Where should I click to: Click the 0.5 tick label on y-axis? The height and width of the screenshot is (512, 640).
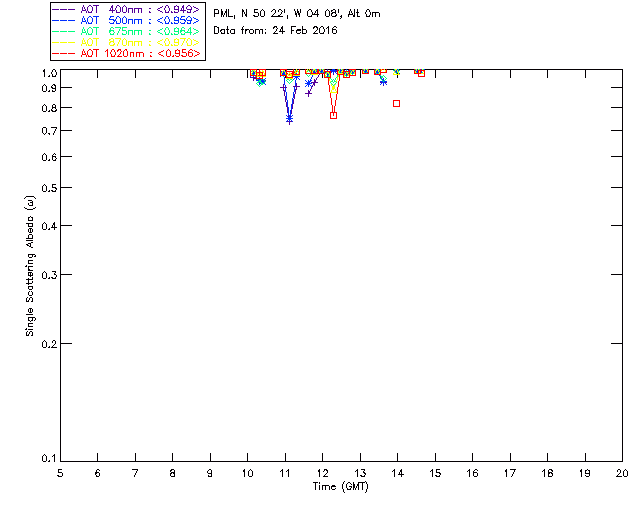click(49, 188)
